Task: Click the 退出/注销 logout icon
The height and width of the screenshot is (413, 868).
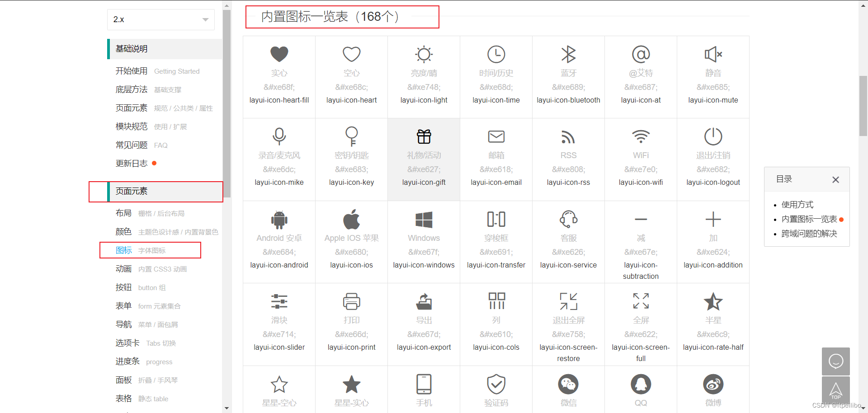Action: (x=713, y=136)
